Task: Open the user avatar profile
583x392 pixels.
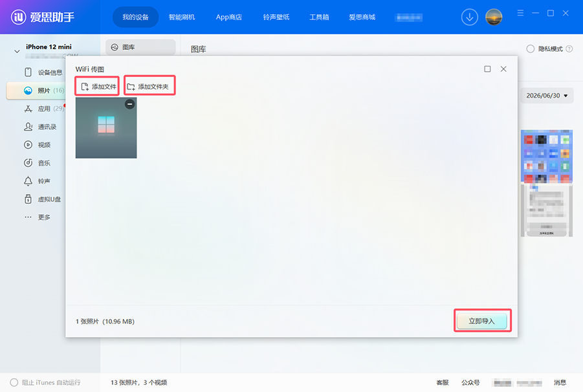Action: point(494,17)
